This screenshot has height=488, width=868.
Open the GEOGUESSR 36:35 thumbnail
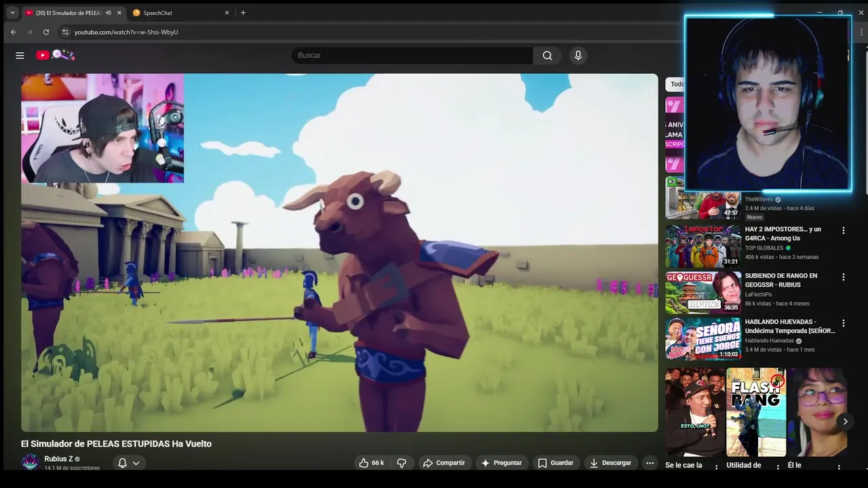click(703, 293)
